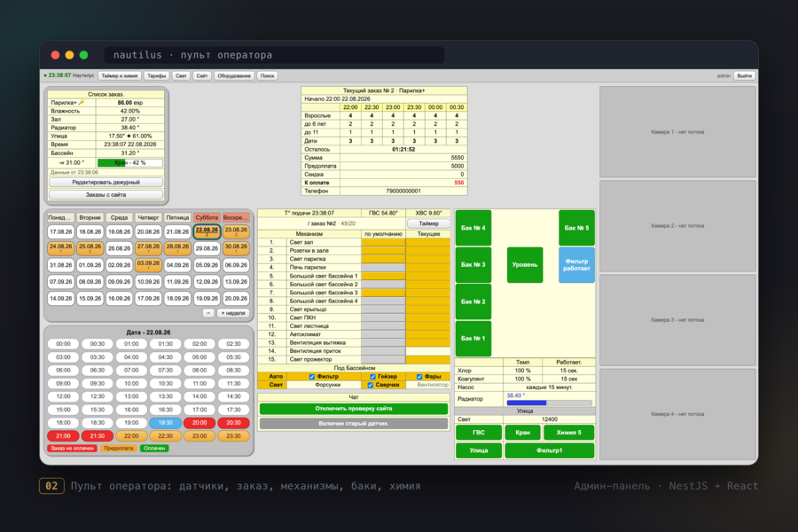
Task: Click the Бак № 1 tank button
Action: (473, 339)
